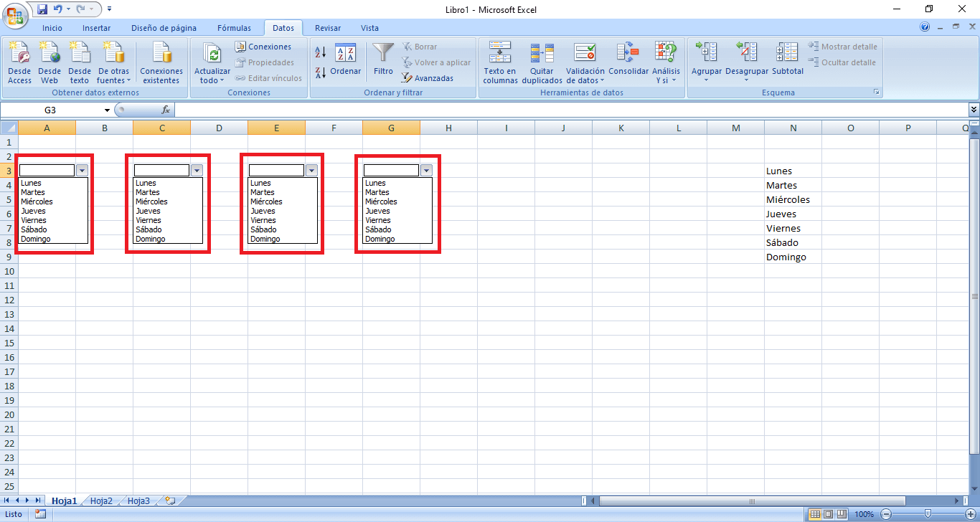Viewport: 980px width, 522px height.
Task: Undo last action in quick access toolbar
Action: [x=58, y=9]
